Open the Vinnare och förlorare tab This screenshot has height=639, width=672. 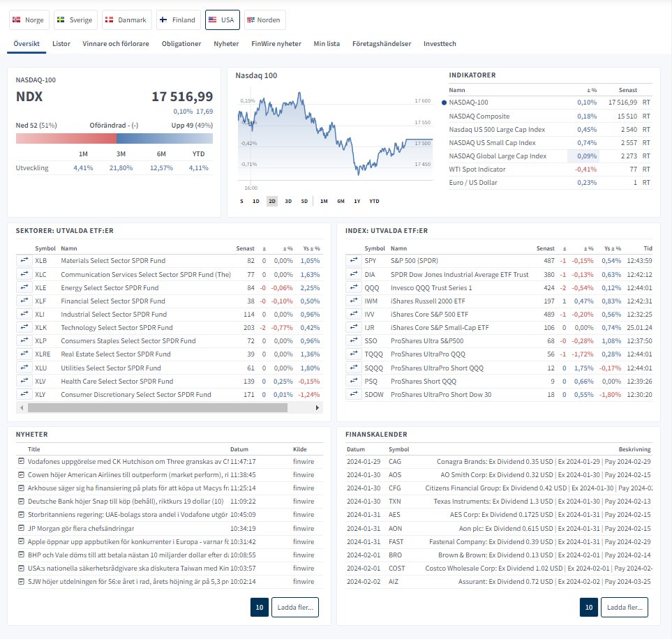[x=116, y=44]
